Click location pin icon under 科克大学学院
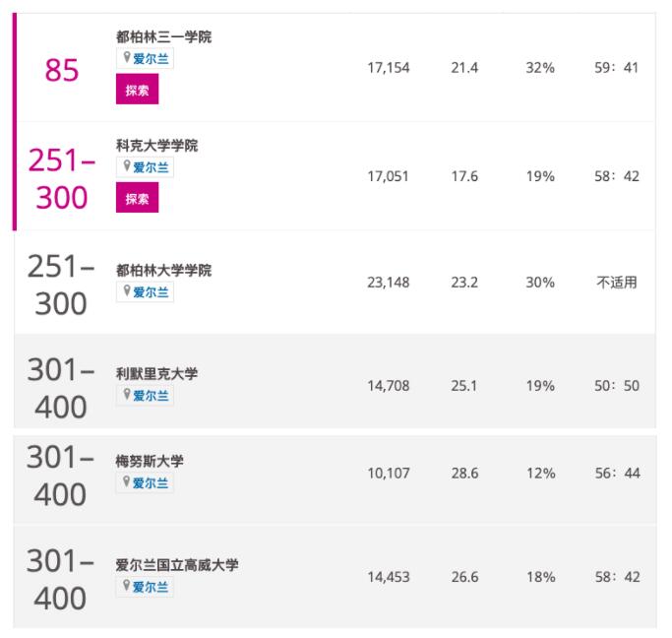Image resolution: width=672 pixels, height=638 pixels. 126,167
